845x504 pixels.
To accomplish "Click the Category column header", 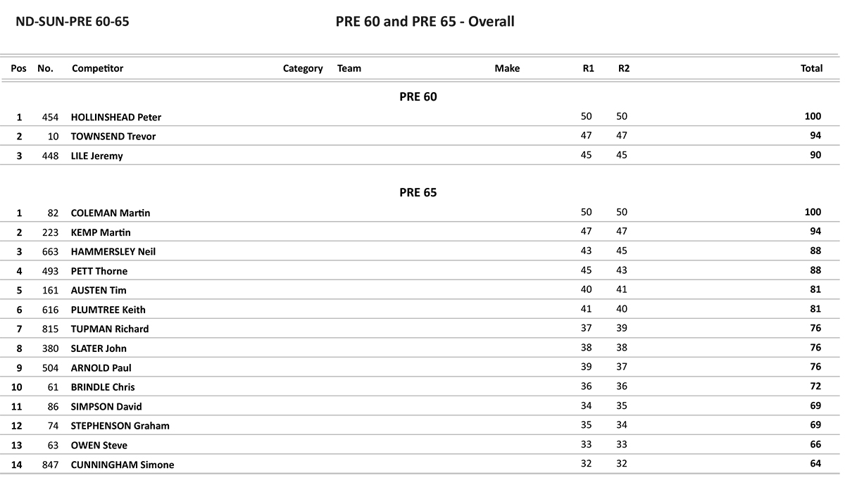I will (303, 68).
